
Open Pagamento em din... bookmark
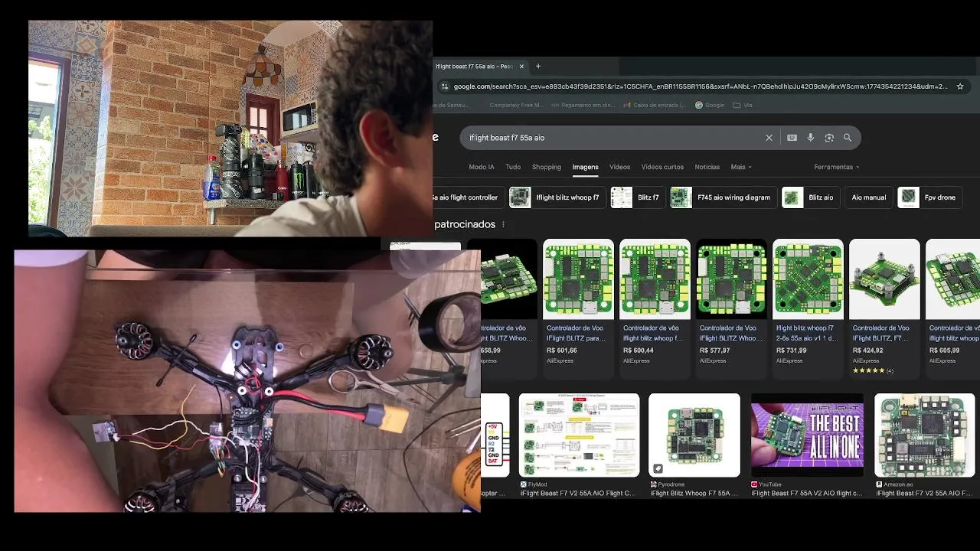coord(583,105)
